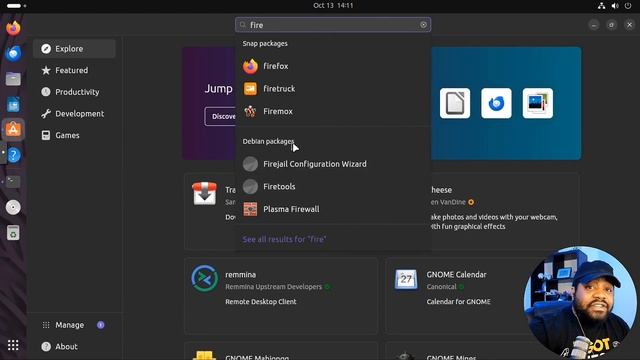The height and width of the screenshot is (360, 640).
Task: Open the Trash from the dock
Action: click(13, 233)
